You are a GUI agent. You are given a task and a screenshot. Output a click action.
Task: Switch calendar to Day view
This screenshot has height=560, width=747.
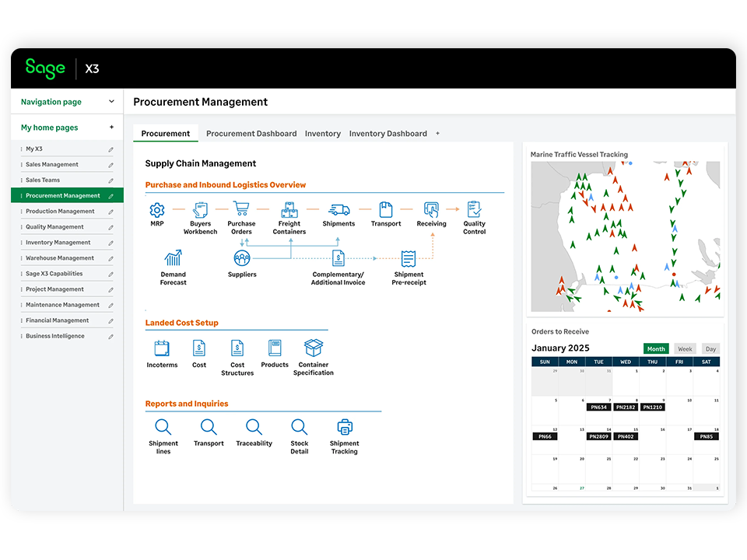point(710,349)
